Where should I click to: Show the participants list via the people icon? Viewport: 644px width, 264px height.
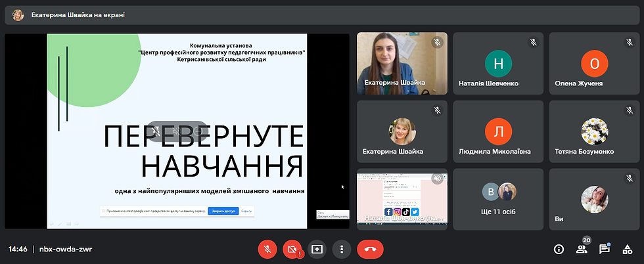pos(581,249)
